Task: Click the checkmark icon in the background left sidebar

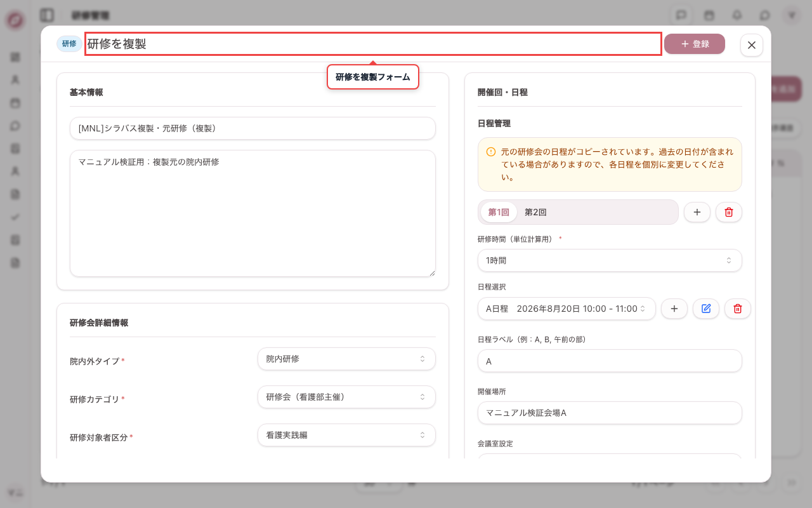Action: pyautogui.click(x=15, y=217)
